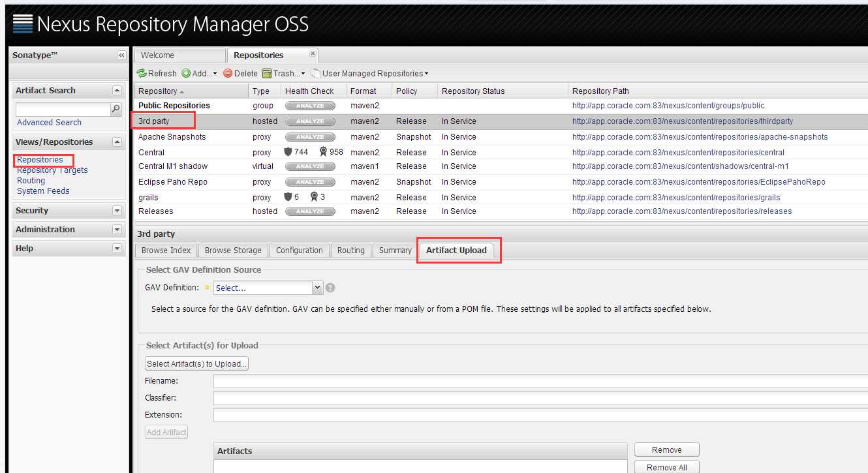
Task: Click the Central license badge icon
Action: pos(323,152)
